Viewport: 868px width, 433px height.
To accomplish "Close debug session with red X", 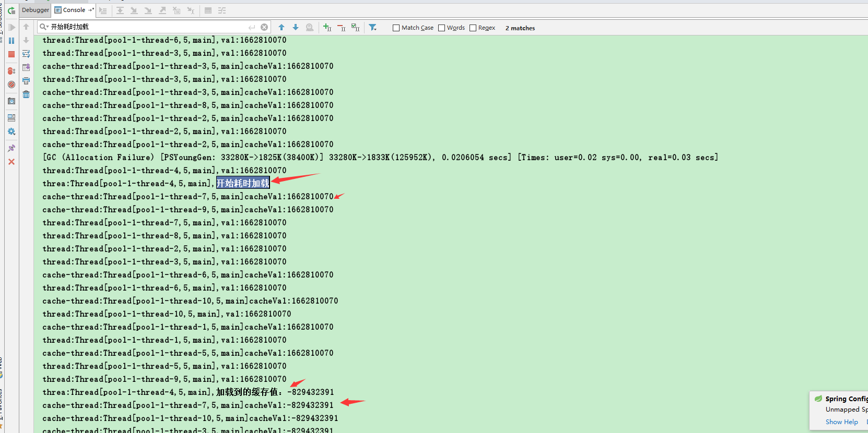I will click(11, 162).
